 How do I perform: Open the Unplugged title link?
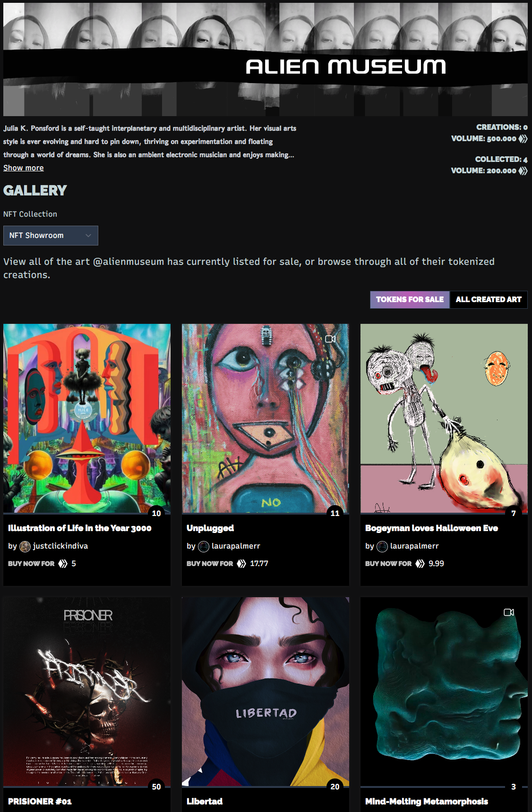210,528
